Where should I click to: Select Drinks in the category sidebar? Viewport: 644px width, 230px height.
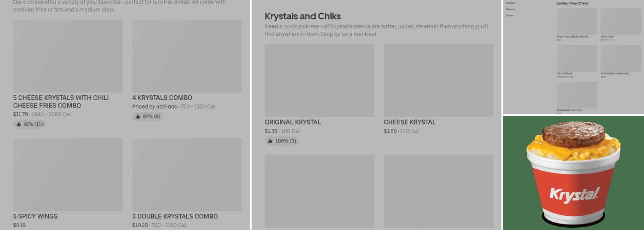tap(509, 16)
